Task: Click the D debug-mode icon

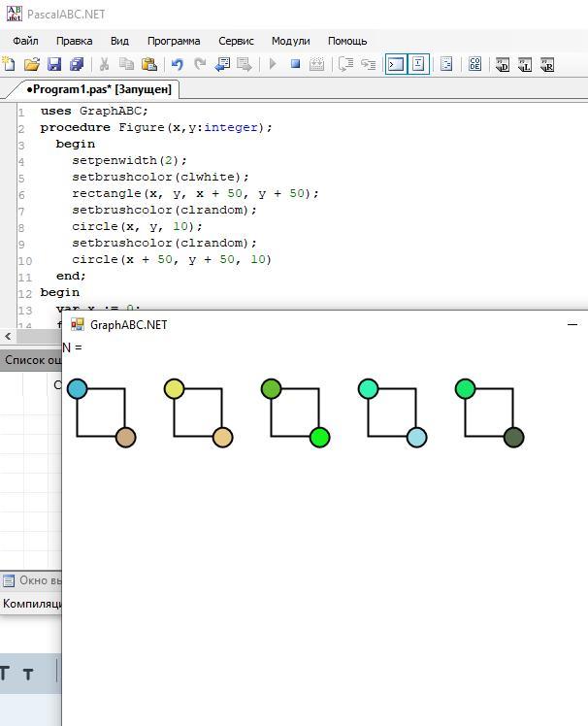Action: point(503,64)
